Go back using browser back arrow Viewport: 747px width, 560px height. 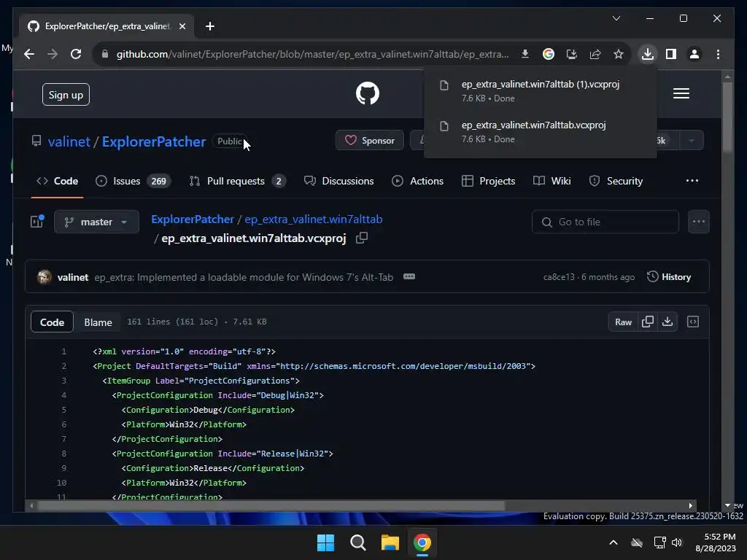point(29,54)
